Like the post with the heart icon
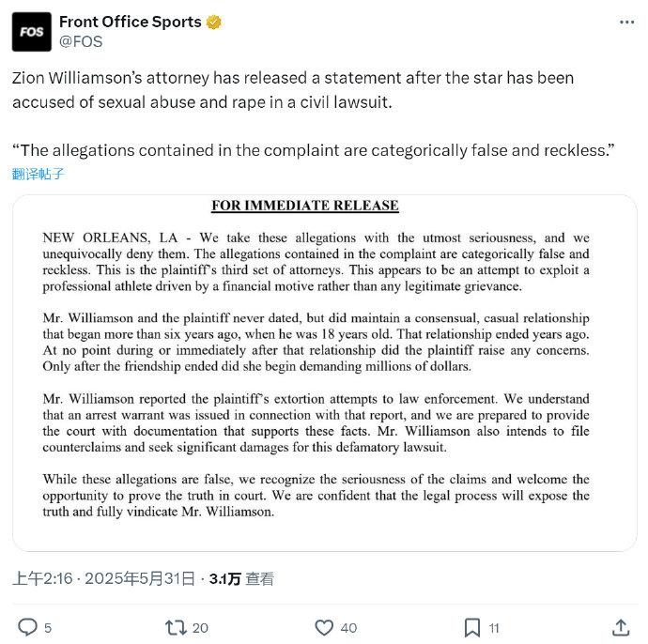The image size is (648, 644). click(x=324, y=627)
